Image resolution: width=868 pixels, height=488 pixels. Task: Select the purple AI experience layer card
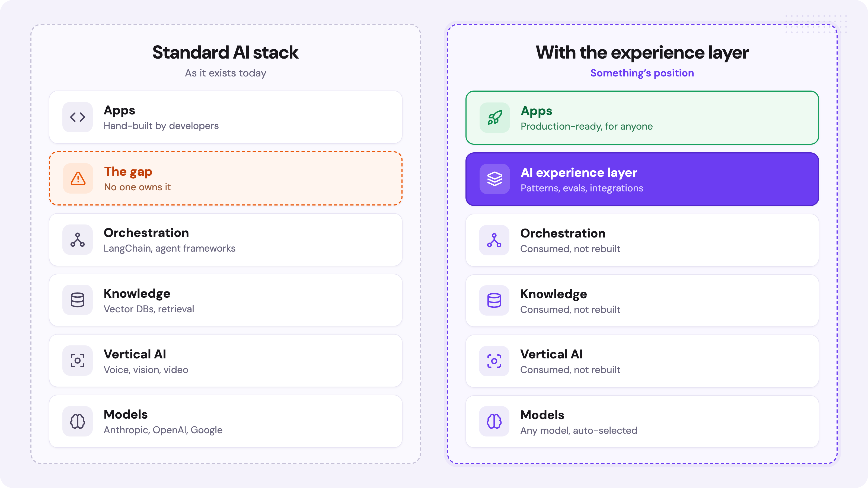(642, 179)
